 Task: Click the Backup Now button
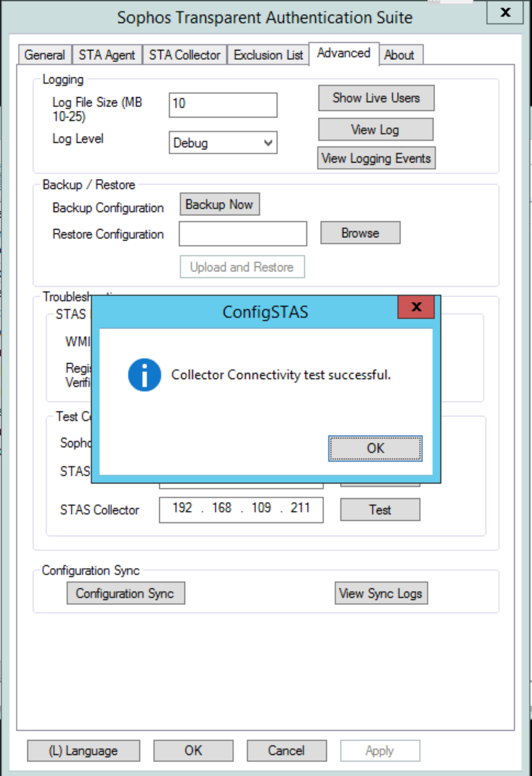click(x=220, y=204)
